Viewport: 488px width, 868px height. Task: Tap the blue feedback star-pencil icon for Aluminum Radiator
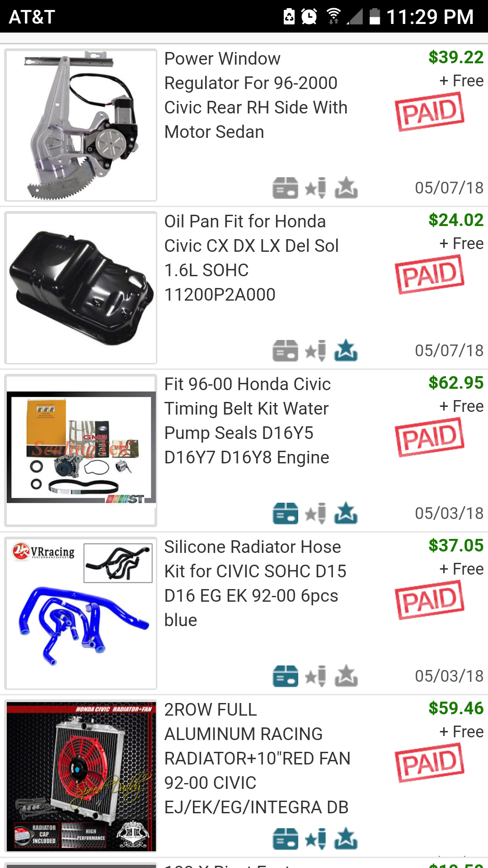(x=315, y=839)
